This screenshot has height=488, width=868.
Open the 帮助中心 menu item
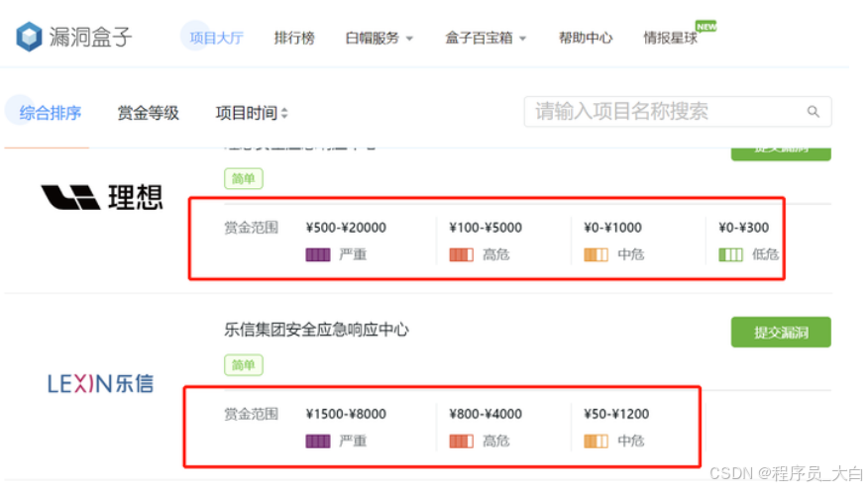pos(586,38)
